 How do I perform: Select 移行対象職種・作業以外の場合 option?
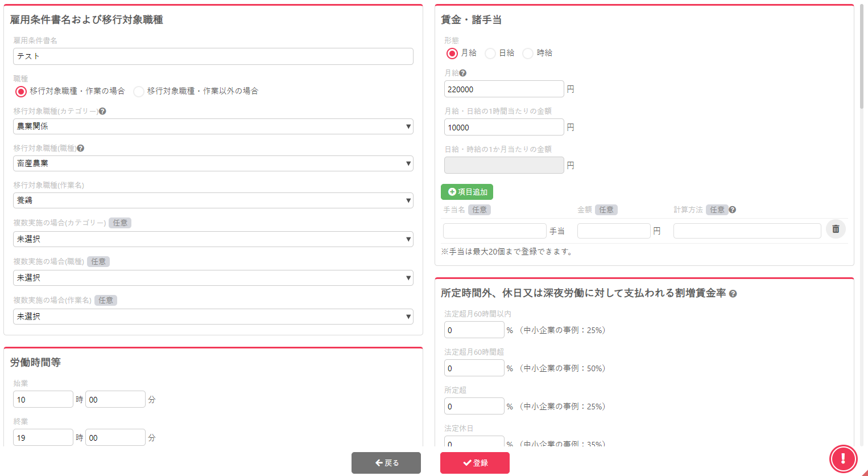tap(139, 92)
